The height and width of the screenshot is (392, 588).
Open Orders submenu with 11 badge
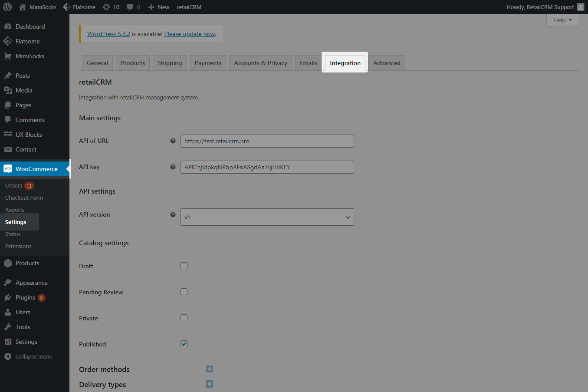[x=20, y=185]
